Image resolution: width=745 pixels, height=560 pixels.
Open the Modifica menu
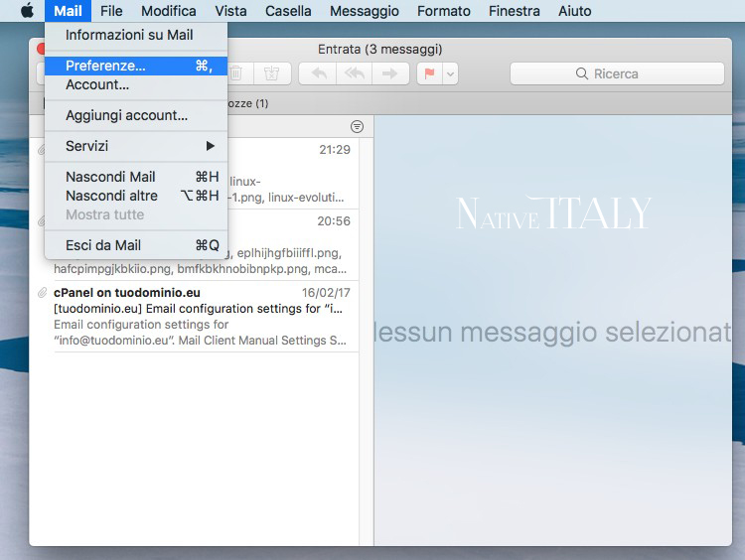169,11
